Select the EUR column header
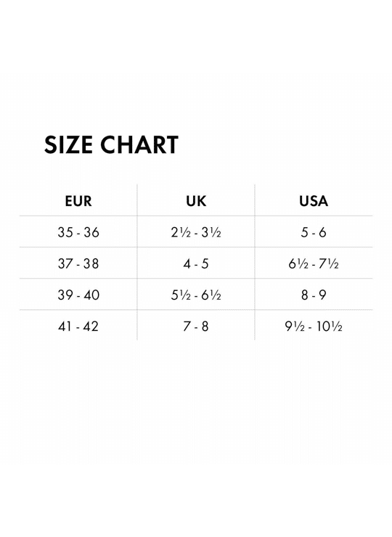The width and height of the screenshot is (392, 537). [78, 201]
